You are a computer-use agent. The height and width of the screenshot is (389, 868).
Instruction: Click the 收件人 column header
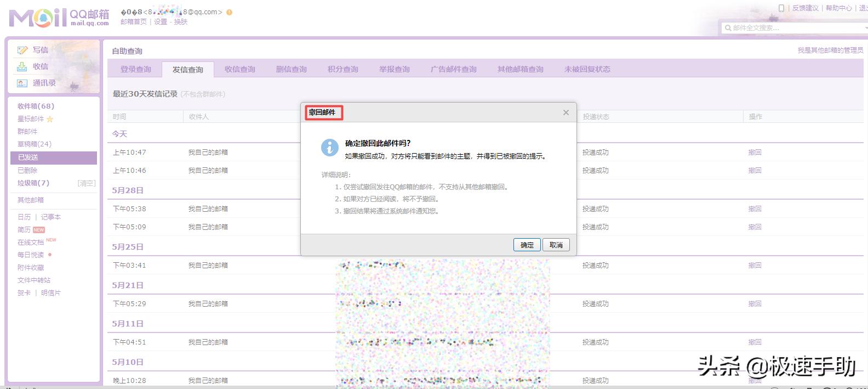(x=199, y=117)
